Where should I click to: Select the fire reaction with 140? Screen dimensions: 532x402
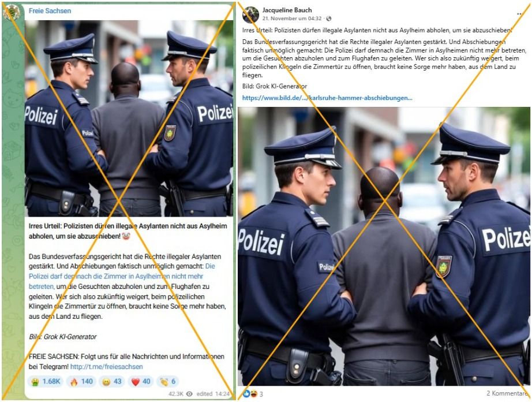tap(81, 381)
